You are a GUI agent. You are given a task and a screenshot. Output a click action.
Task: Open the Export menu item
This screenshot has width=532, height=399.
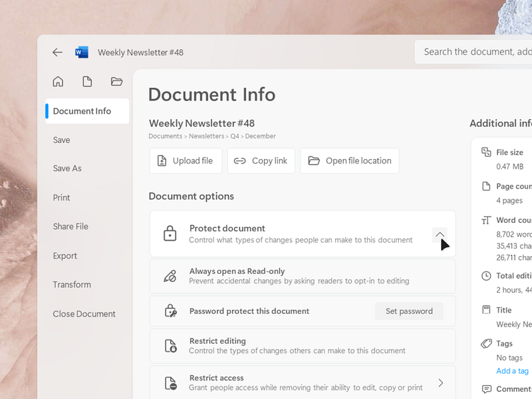(65, 255)
